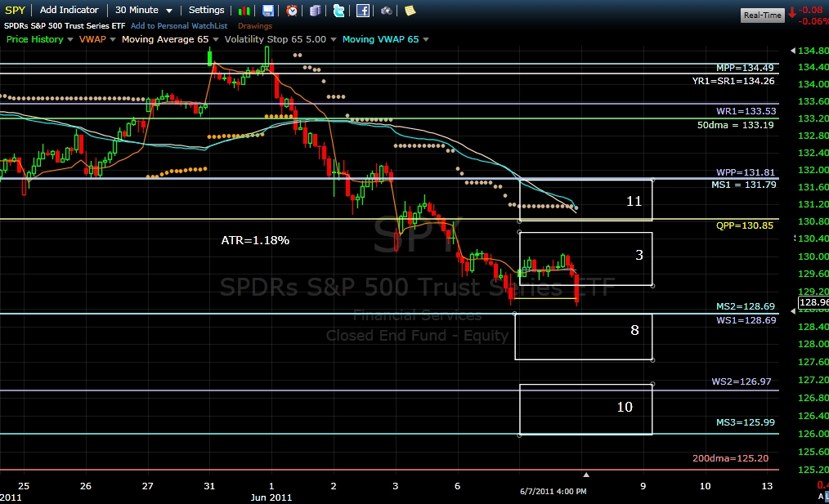
Task: Select the MPP=134.49 label
Action: [x=745, y=68]
